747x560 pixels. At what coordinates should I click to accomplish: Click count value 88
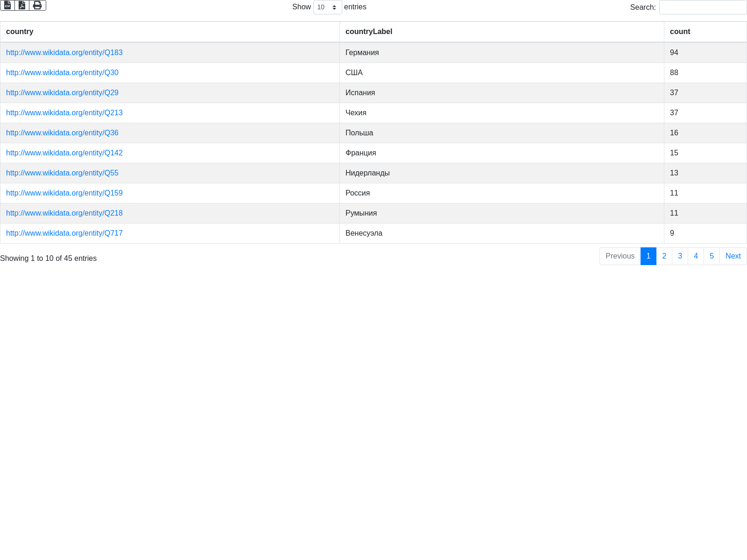click(x=674, y=73)
